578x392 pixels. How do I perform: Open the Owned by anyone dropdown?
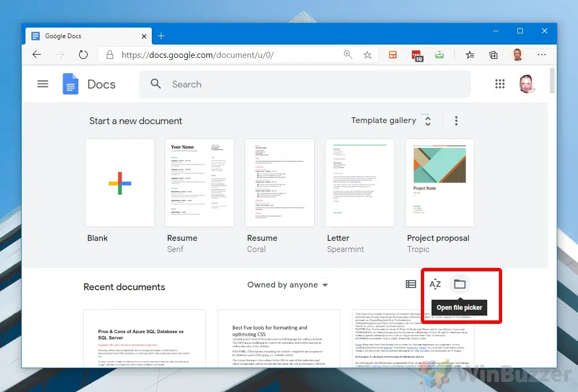pyautogui.click(x=288, y=285)
